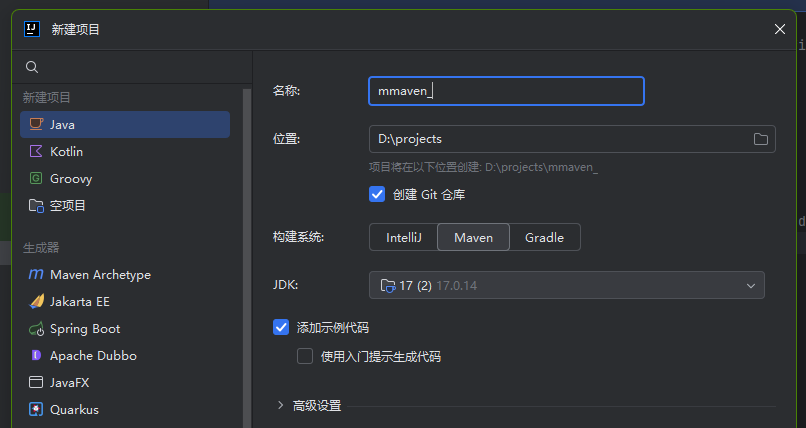The height and width of the screenshot is (428, 806).
Task: Open the Maven Archetype generator
Action: pyautogui.click(x=100, y=274)
